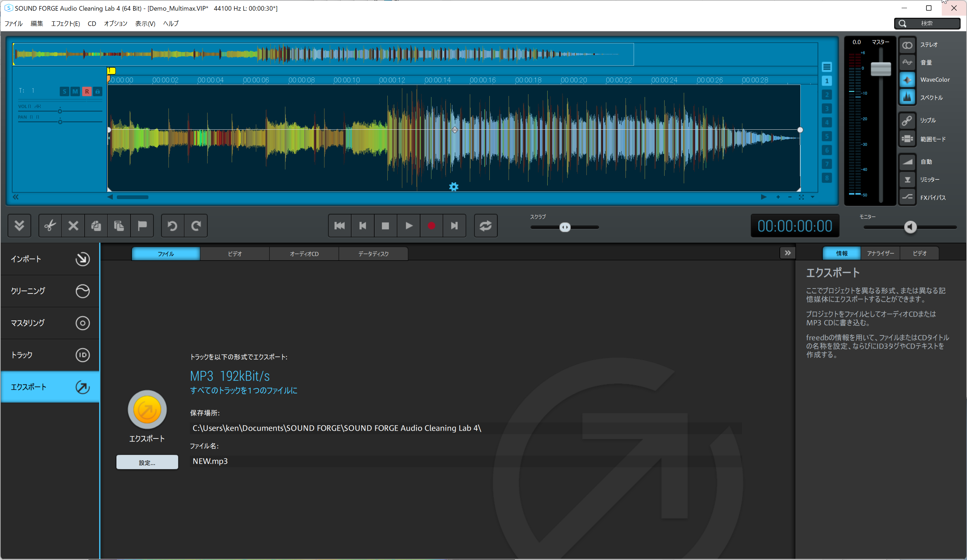Screen dimensions: 967x560
Task: Toggle volume curve display
Action: click(x=907, y=63)
